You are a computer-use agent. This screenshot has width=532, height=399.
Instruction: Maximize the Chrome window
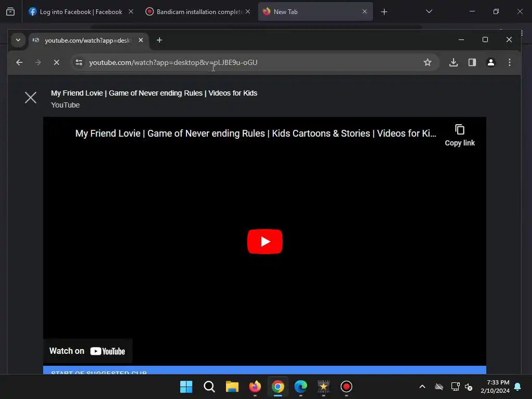click(x=485, y=39)
